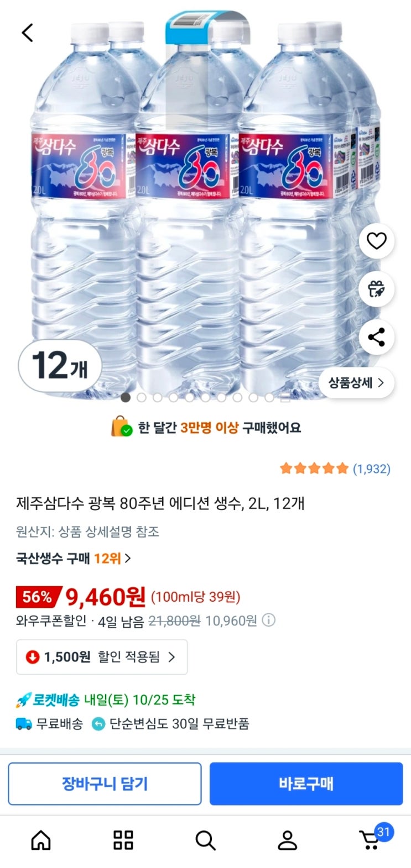Open the 1,932 reviews link
Viewport: 411px width, 868px height.
(371, 469)
